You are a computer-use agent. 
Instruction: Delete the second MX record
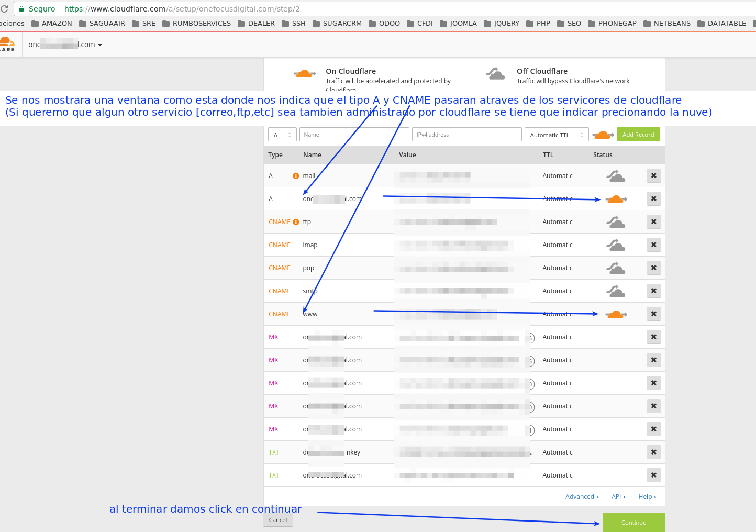pyautogui.click(x=654, y=360)
